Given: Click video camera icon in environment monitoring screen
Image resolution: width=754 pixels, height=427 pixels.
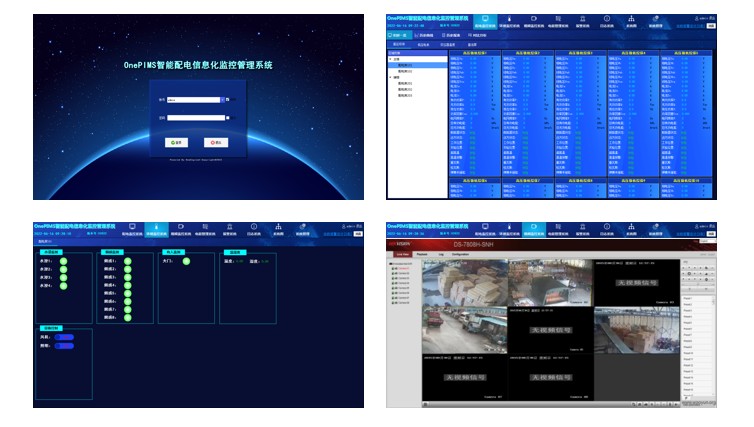Looking at the screenshot, I should tap(181, 226).
